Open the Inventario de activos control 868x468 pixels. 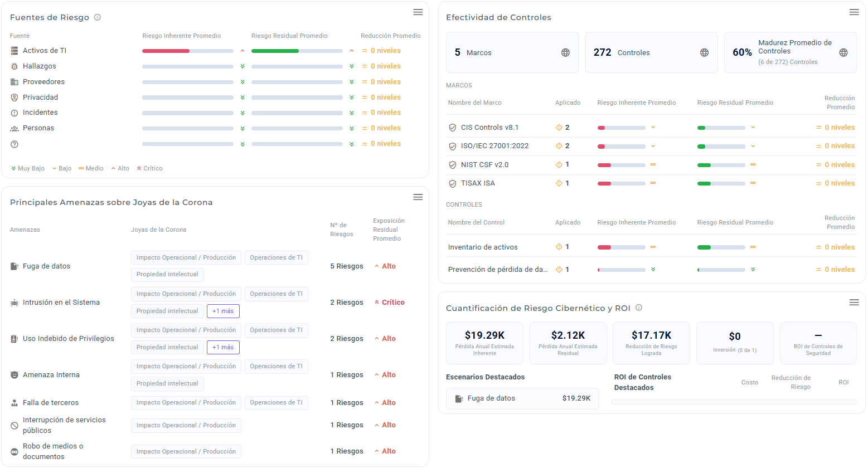[x=651, y=247]
